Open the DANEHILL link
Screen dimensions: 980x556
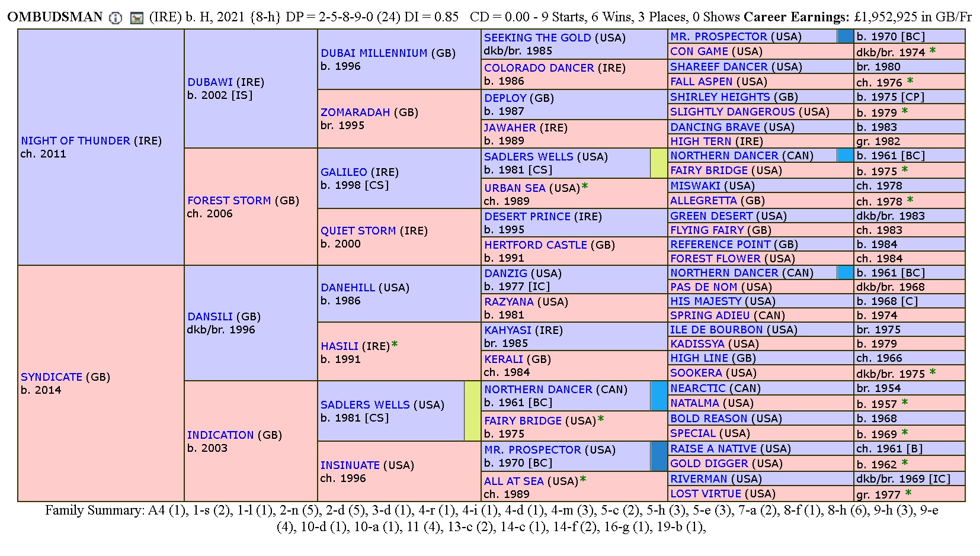pos(348,288)
